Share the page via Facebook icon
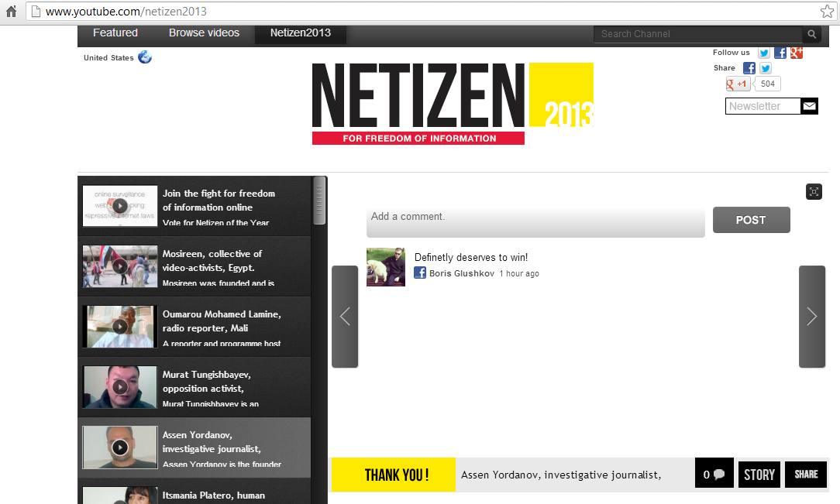840x504 pixels. coord(749,68)
